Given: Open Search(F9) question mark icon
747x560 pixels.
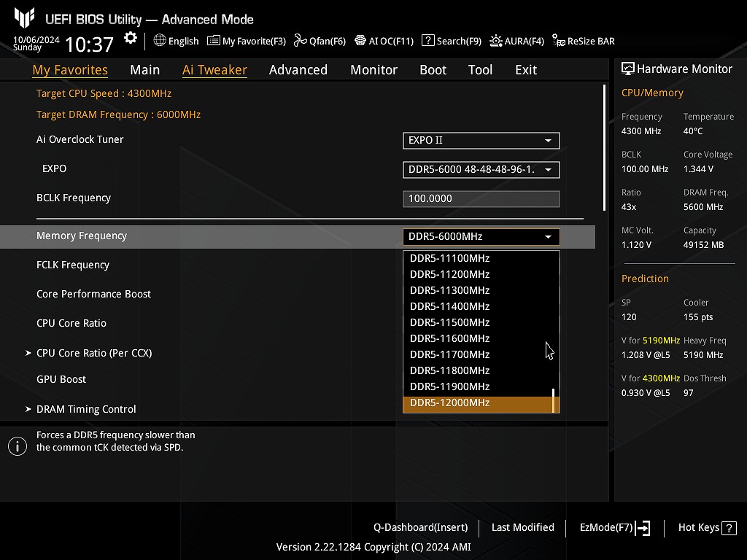Looking at the screenshot, I should (427, 41).
